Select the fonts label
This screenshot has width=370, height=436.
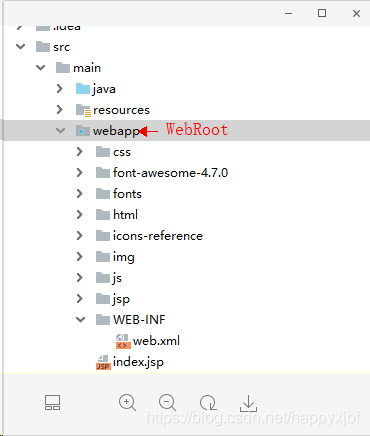click(x=127, y=194)
